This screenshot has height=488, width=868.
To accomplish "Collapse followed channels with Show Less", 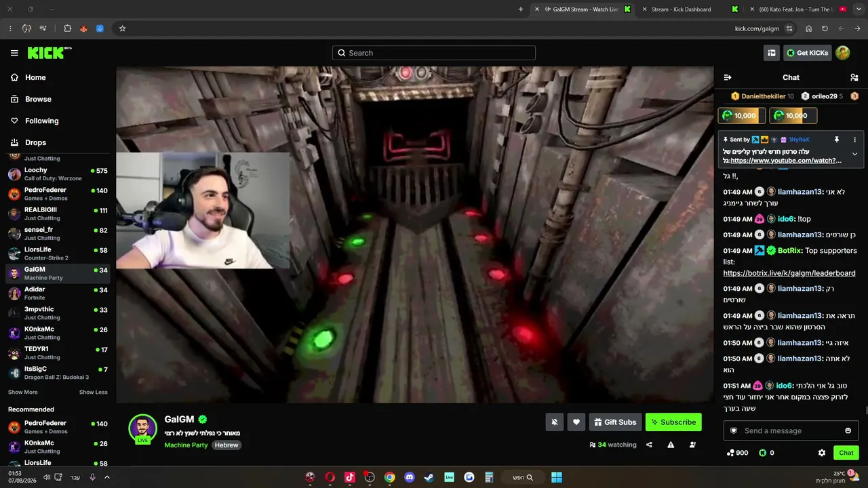I will [x=93, y=392].
